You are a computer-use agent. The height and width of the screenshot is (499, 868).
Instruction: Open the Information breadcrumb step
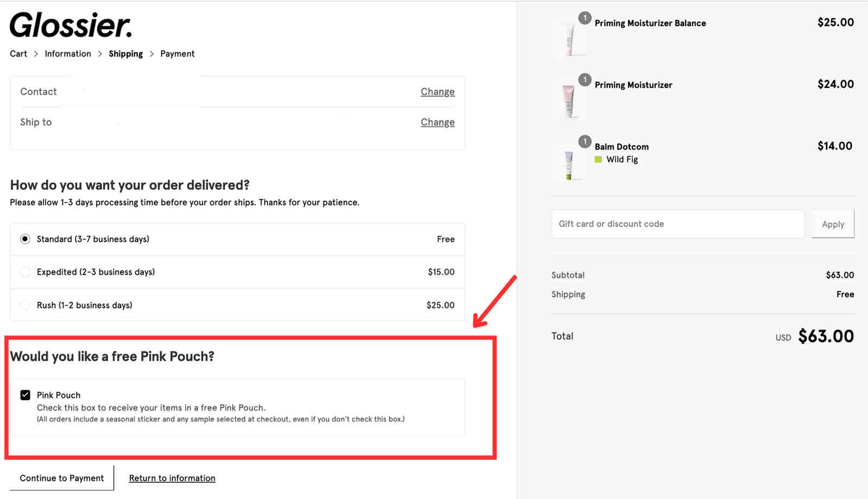pos(68,54)
